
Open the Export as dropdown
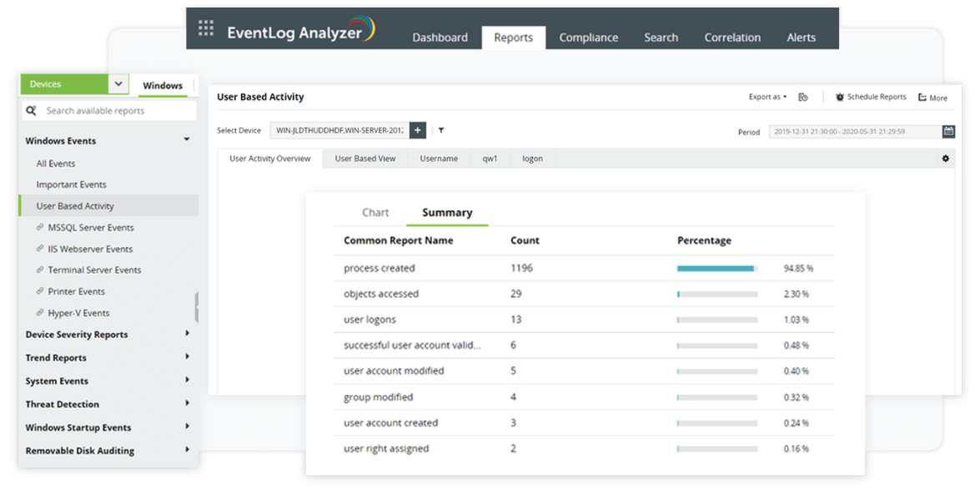coord(767,98)
